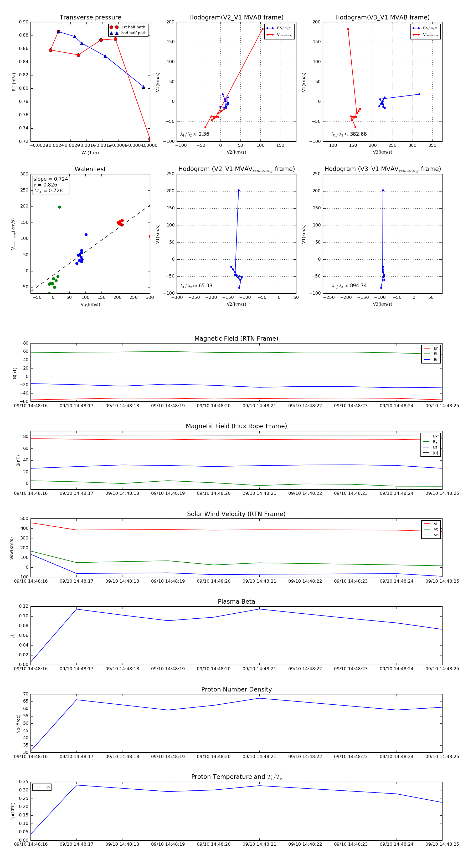Click the 'Tp' legend entry
The height and width of the screenshot is (868, 473).
pos(42,787)
